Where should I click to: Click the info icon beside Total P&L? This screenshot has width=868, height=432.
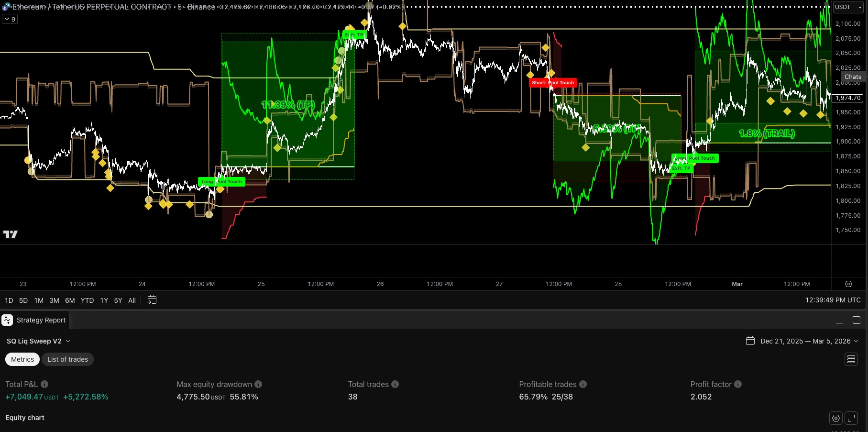point(44,384)
